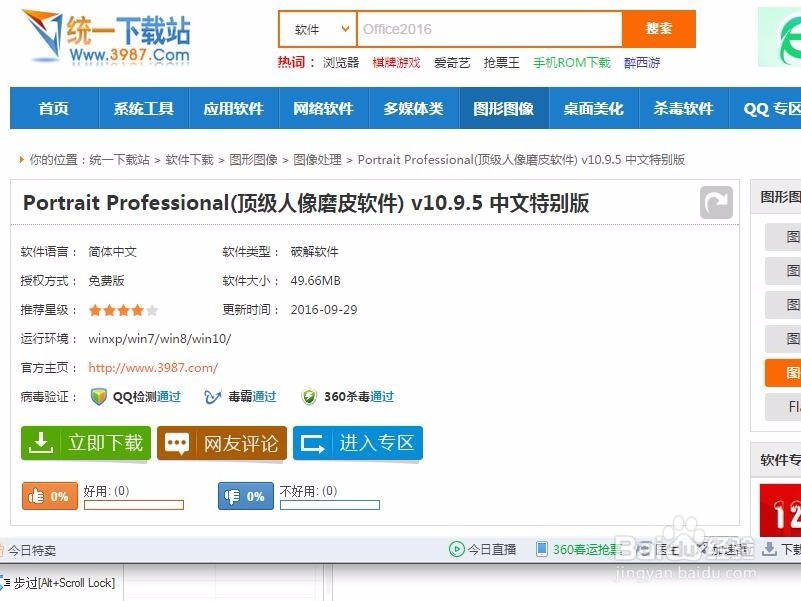Open the 图形图像 navigation tab
The height and width of the screenshot is (601, 801).
(x=504, y=108)
